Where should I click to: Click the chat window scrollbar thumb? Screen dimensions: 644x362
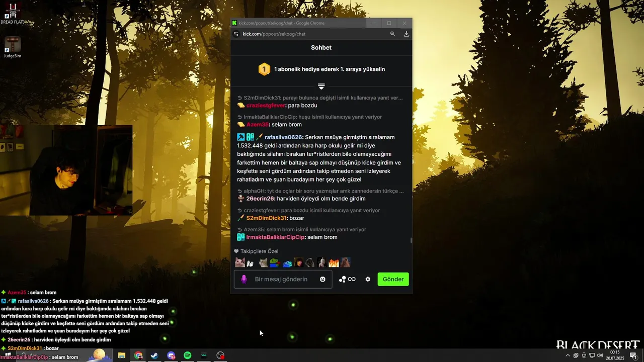tap(411, 240)
